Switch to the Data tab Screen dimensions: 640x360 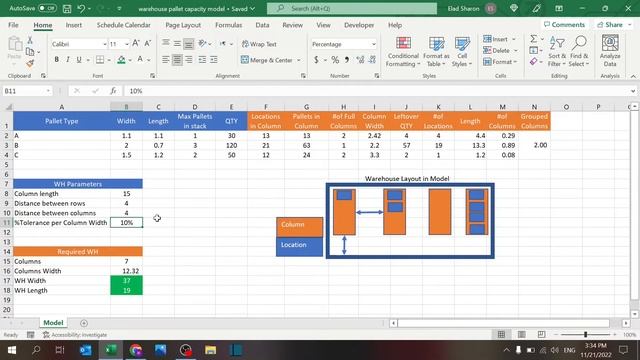click(x=262, y=25)
